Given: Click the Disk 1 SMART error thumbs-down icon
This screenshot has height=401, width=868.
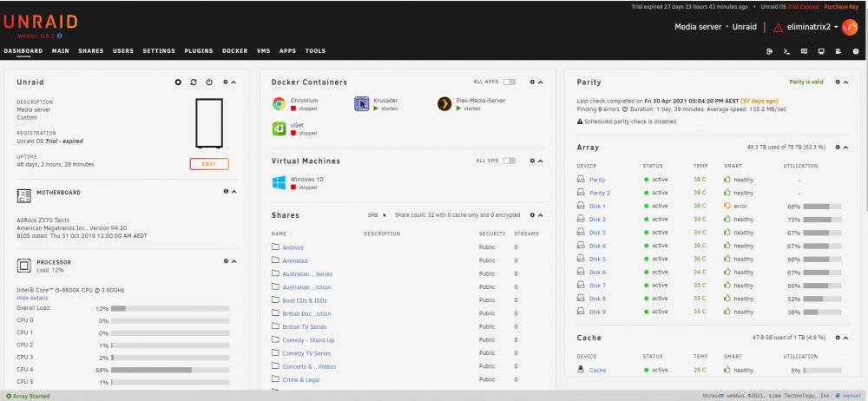Looking at the screenshot, I should coord(727,206).
